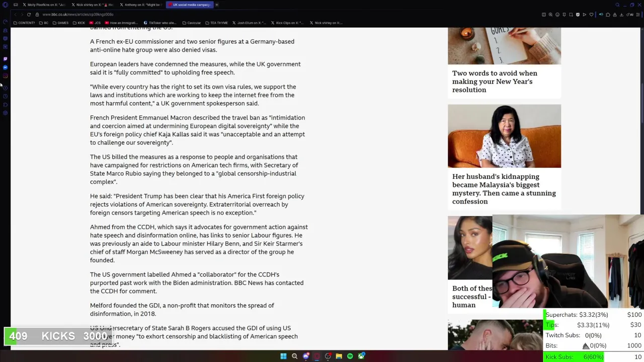Image resolution: width=644 pixels, height=362 pixels.
Task: Click the pinboard pin icon
Action: point(564,15)
